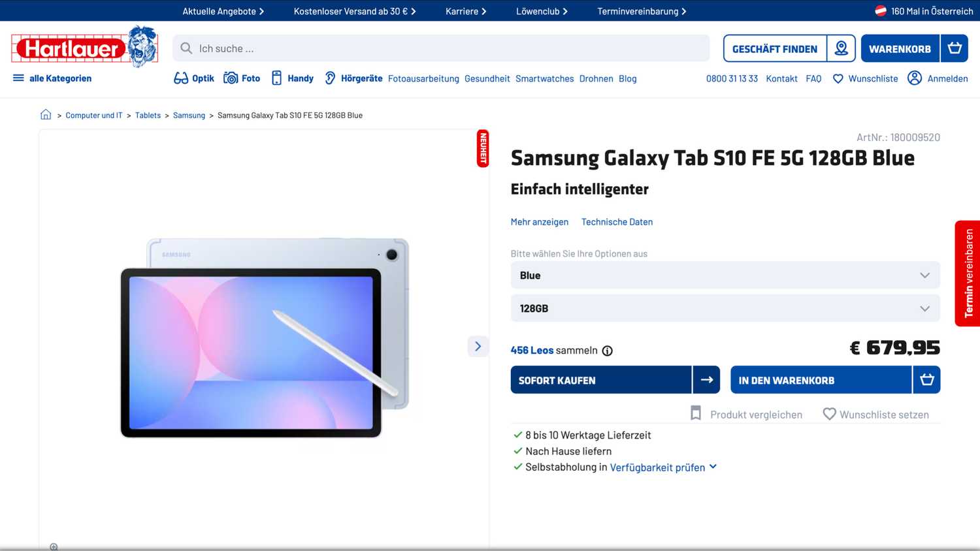Open the Hörgeräte category
The width and height of the screenshot is (980, 551).
pyautogui.click(x=353, y=78)
